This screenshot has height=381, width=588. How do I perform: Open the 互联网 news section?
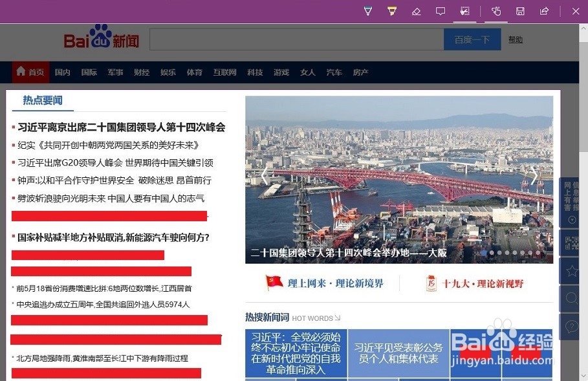(224, 72)
